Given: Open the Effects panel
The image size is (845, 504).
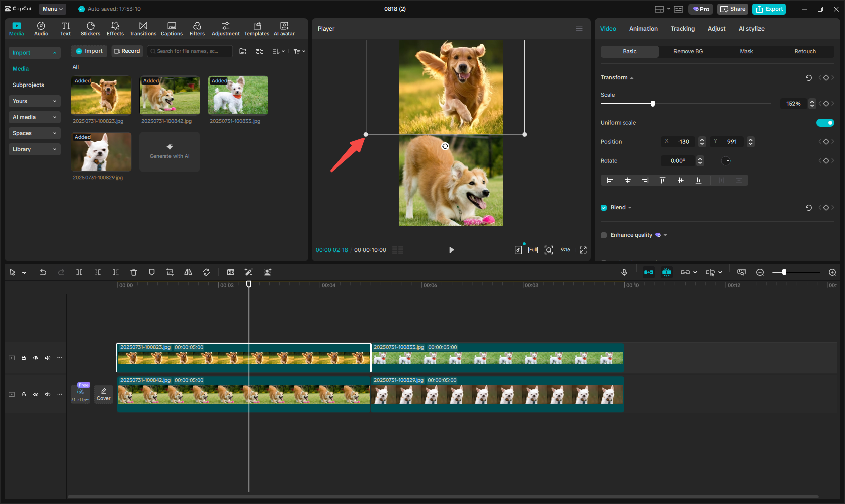Looking at the screenshot, I should [x=115, y=28].
